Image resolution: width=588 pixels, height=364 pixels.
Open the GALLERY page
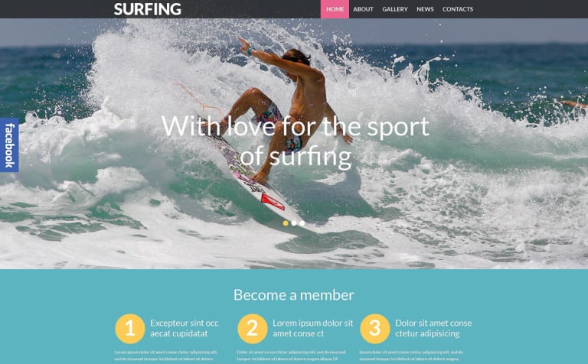395,9
